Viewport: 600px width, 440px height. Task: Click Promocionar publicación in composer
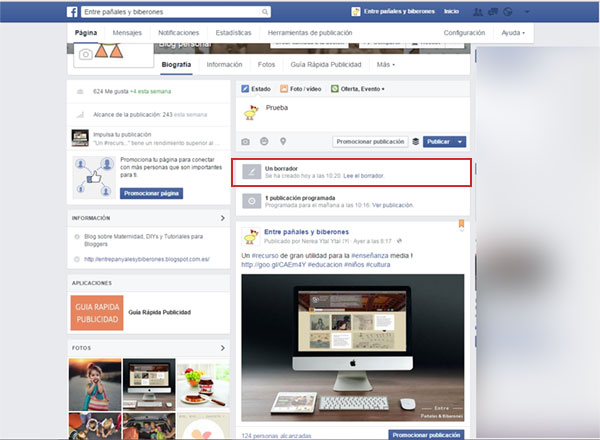(370, 142)
